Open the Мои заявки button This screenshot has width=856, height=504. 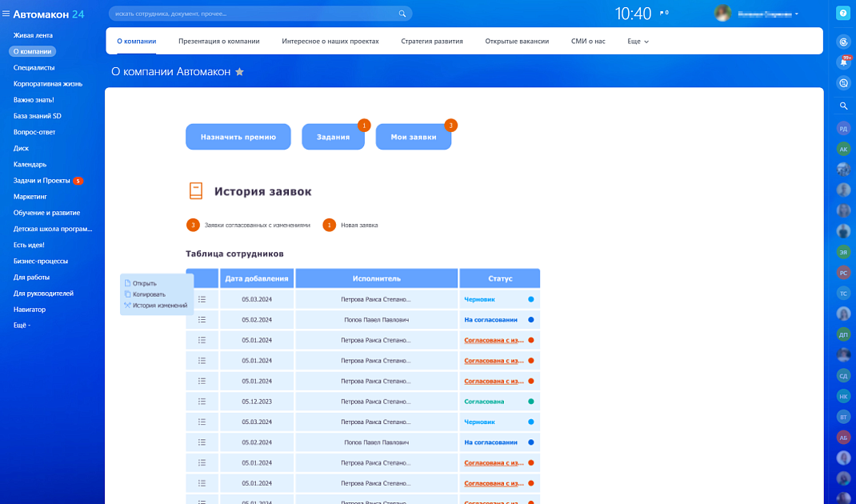click(x=414, y=137)
